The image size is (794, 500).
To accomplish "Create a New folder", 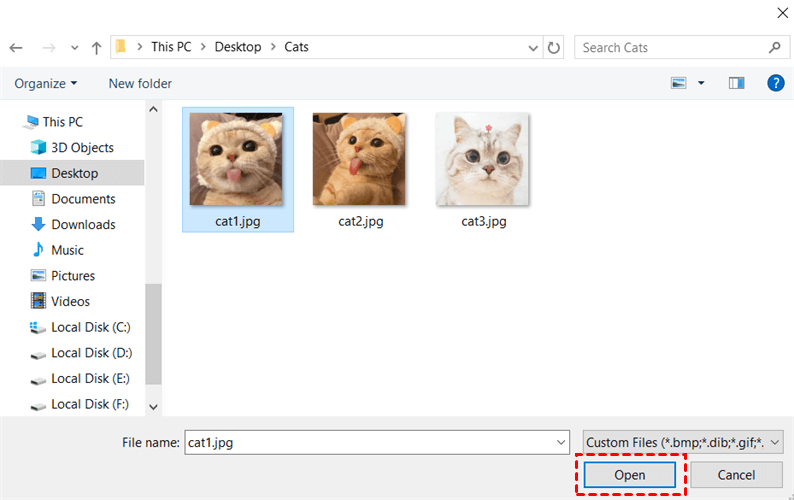I will pos(140,84).
